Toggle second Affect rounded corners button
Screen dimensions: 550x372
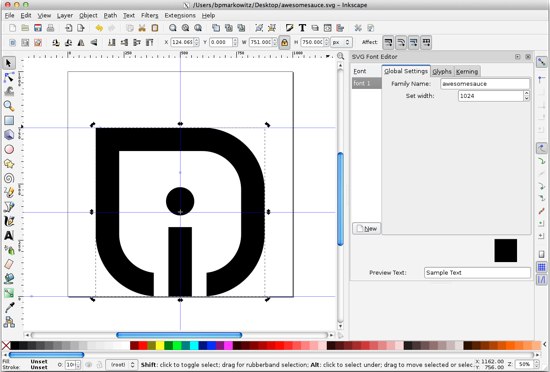[x=401, y=42]
